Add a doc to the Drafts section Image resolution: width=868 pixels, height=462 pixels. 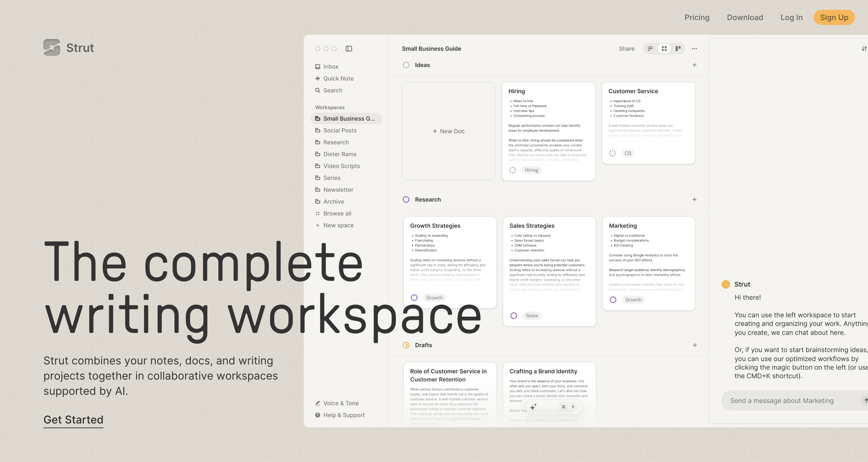[695, 345]
